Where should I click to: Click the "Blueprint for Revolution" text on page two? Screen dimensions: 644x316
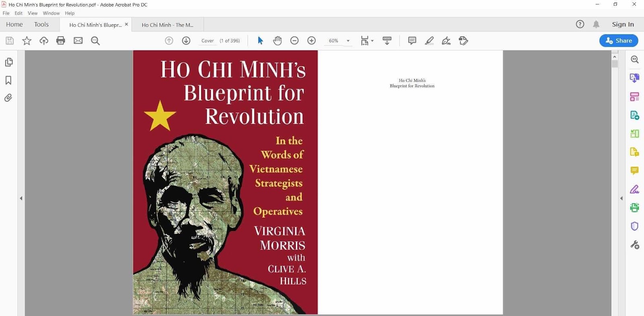point(412,86)
